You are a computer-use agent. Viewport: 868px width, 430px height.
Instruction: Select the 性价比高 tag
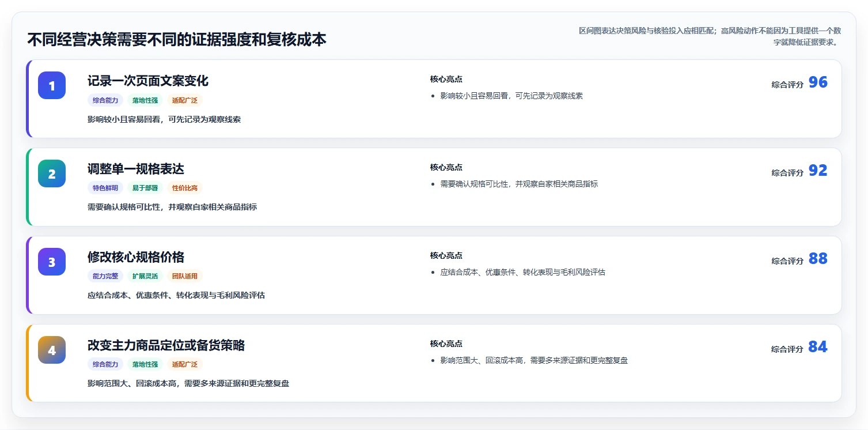185,188
